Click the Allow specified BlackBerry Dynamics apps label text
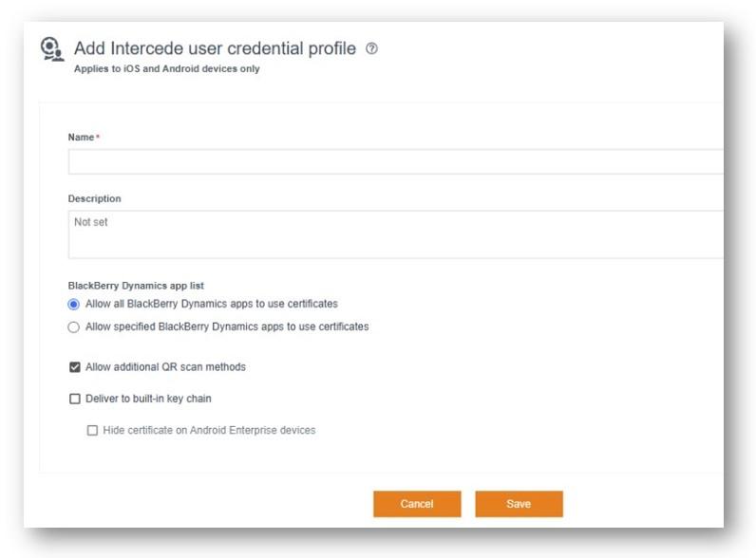The image size is (756, 558). tap(227, 327)
